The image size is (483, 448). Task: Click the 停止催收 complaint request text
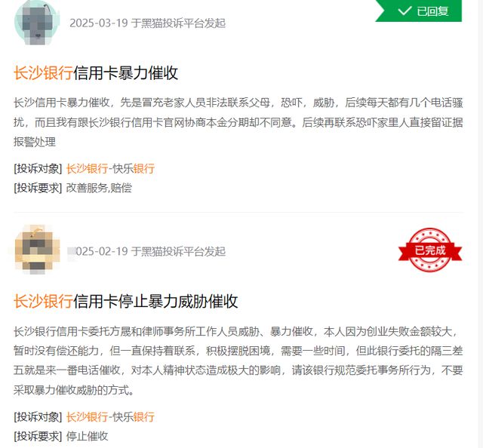(x=88, y=436)
